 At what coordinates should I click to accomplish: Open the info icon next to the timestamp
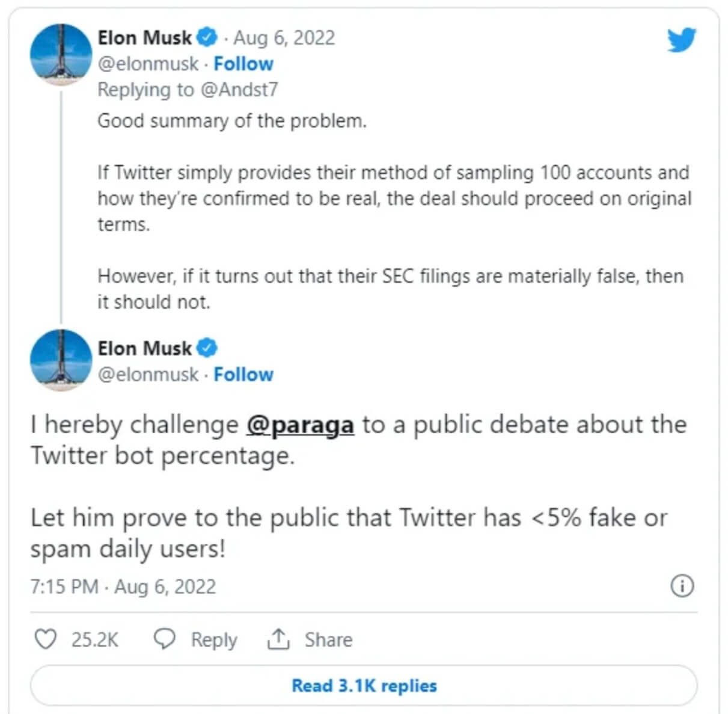(682, 584)
